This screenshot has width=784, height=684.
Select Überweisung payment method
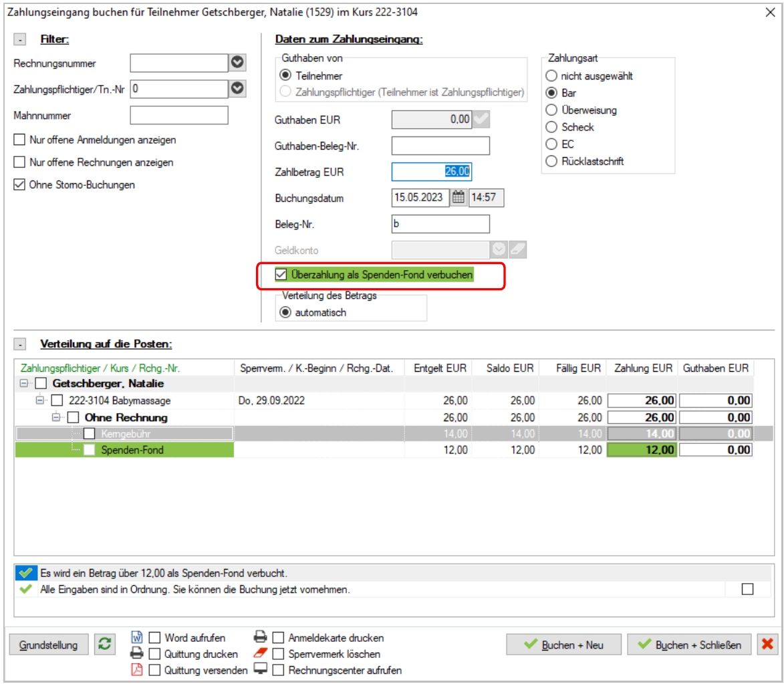click(x=551, y=110)
